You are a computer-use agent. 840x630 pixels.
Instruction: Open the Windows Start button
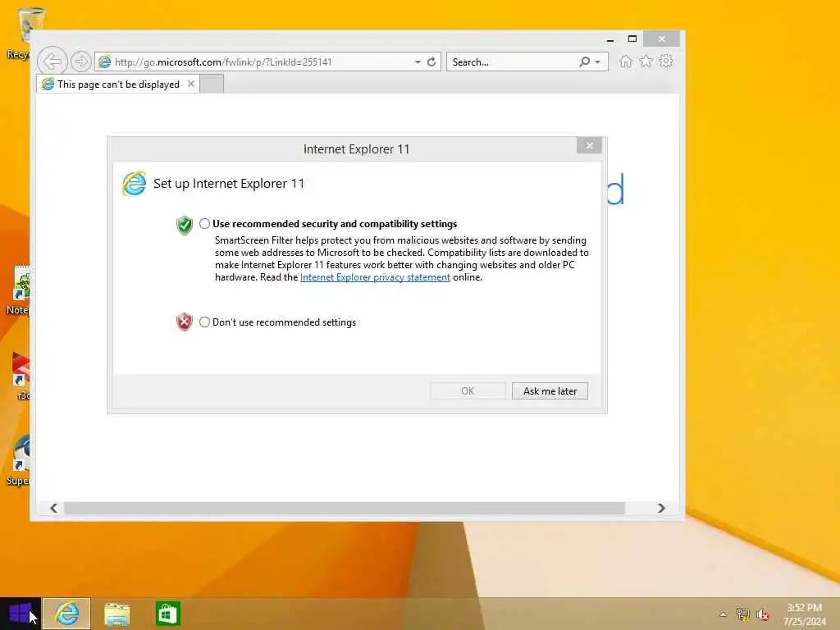pos(21,614)
